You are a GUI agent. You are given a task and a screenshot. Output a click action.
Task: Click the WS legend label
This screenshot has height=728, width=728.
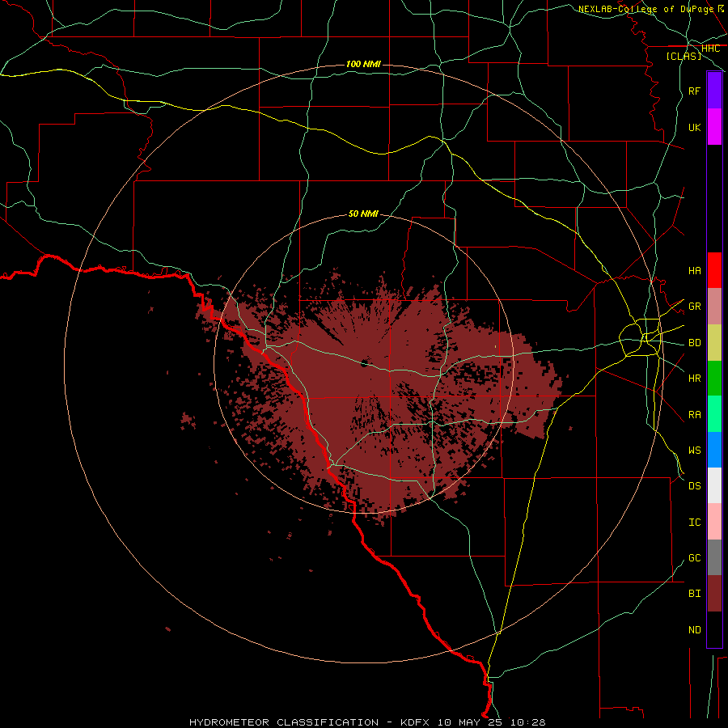click(695, 450)
